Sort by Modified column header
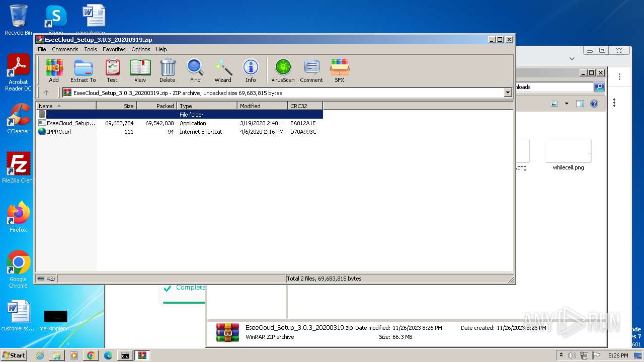The width and height of the screenshot is (644, 362). point(262,106)
